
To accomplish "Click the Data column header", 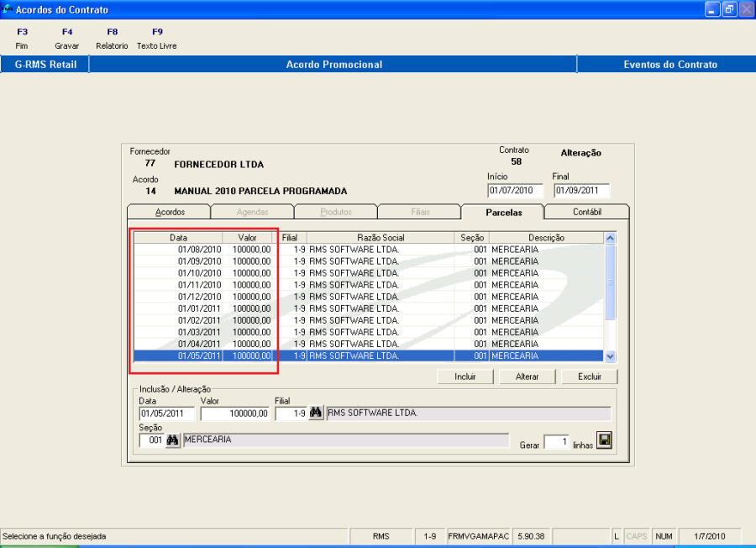I will [x=178, y=238].
